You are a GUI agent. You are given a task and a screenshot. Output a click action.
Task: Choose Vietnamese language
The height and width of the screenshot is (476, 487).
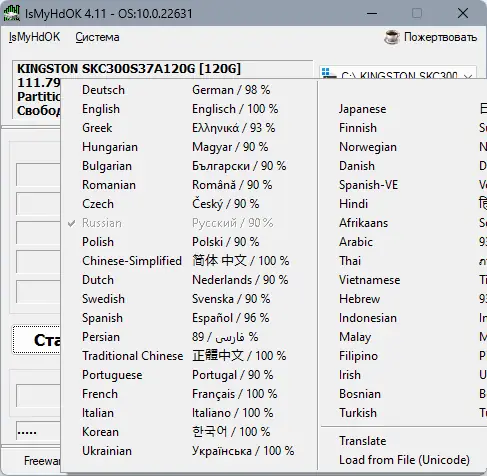[x=403, y=280]
